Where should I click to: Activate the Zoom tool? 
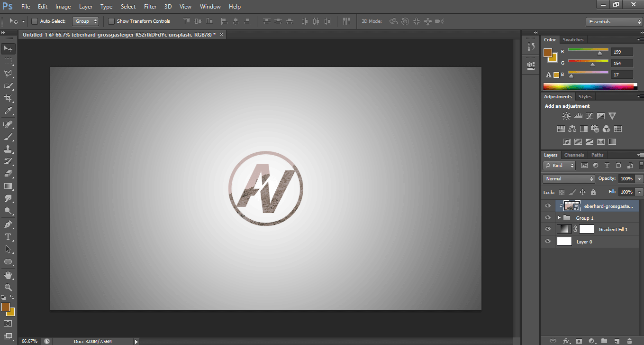8,288
